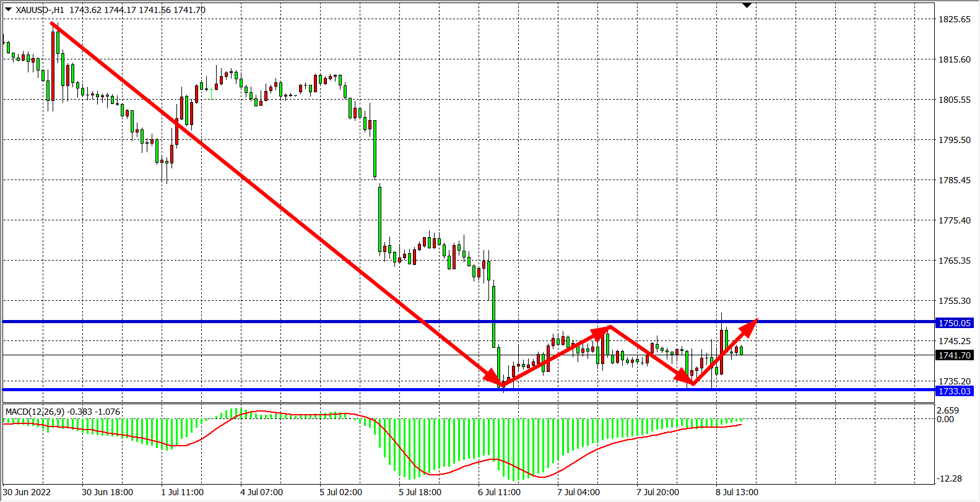The image size is (980, 502).
Task: Click the XAUUSD-,H1 symbol title text
Action: click(x=40, y=10)
